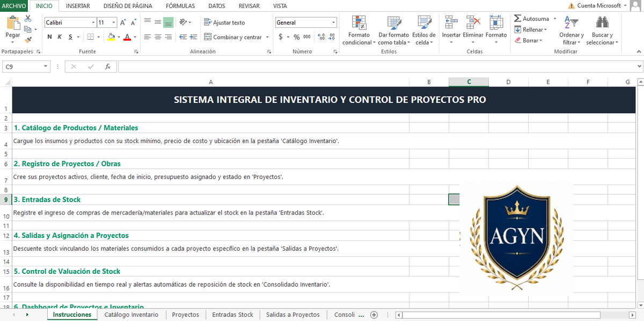The image size is (644, 321).
Task: Open the Calibri font name dropdown
Action: (92, 23)
